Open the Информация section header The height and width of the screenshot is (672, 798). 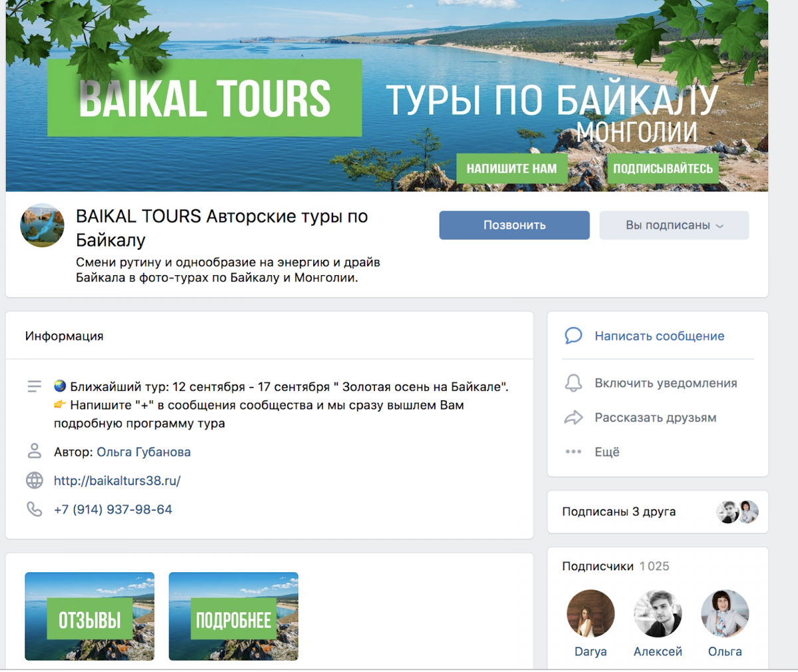[65, 336]
